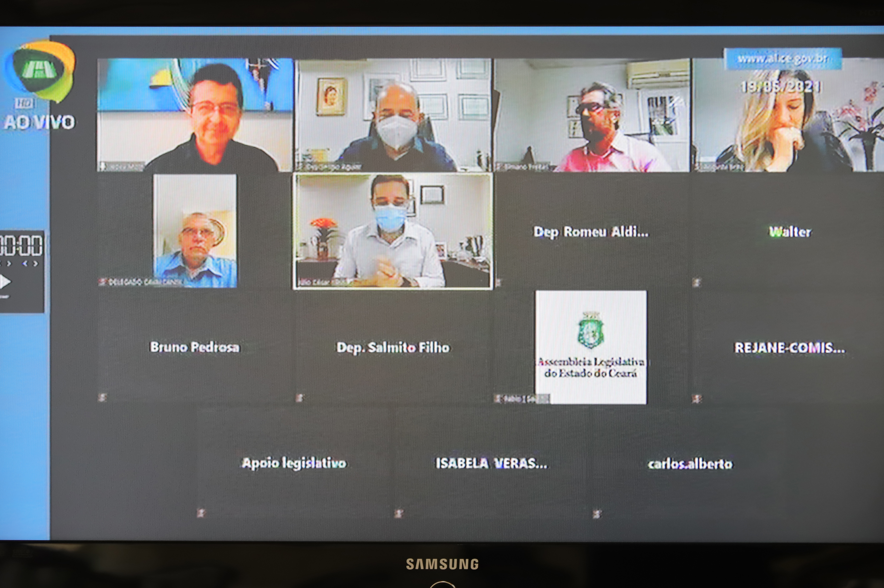Screen dimensions: 884x588
Task: Click the 00:00 timer display
Action: [21, 245]
